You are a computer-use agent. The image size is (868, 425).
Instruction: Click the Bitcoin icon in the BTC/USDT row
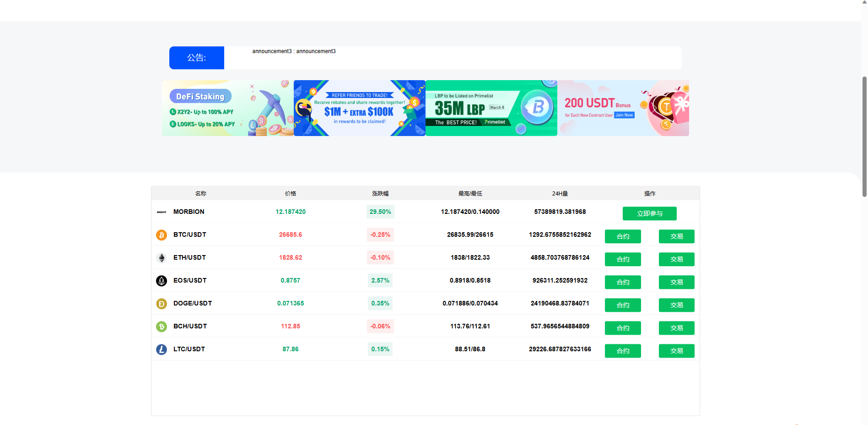tap(162, 235)
